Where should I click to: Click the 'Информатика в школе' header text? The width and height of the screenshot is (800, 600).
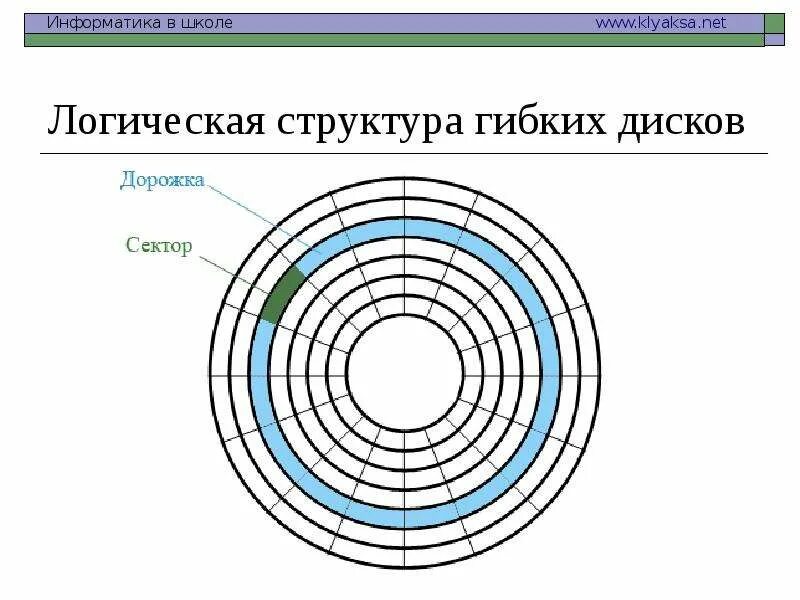click(140, 23)
